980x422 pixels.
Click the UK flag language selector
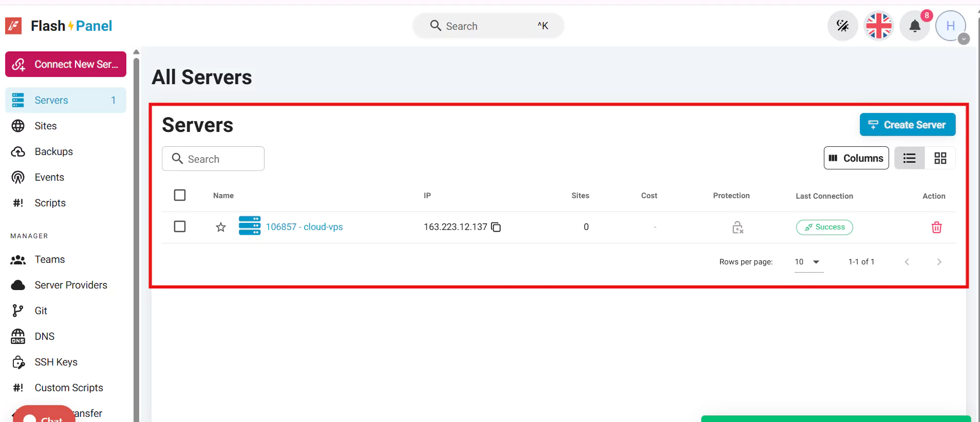point(879,26)
